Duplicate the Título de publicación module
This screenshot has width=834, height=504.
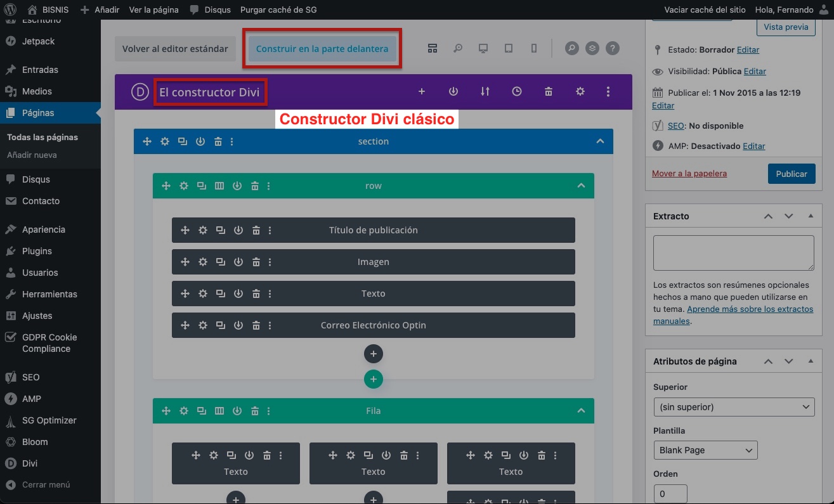click(221, 230)
